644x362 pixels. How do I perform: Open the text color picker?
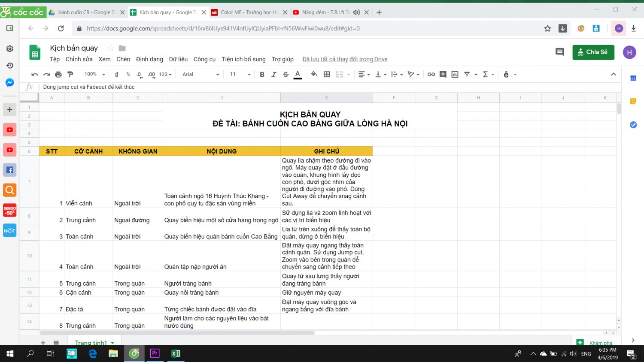(x=298, y=75)
